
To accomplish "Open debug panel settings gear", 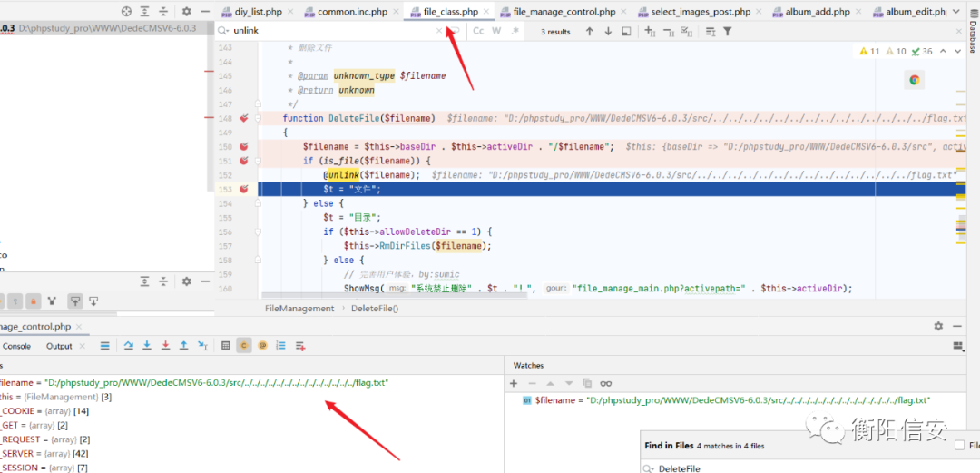I will point(938,326).
